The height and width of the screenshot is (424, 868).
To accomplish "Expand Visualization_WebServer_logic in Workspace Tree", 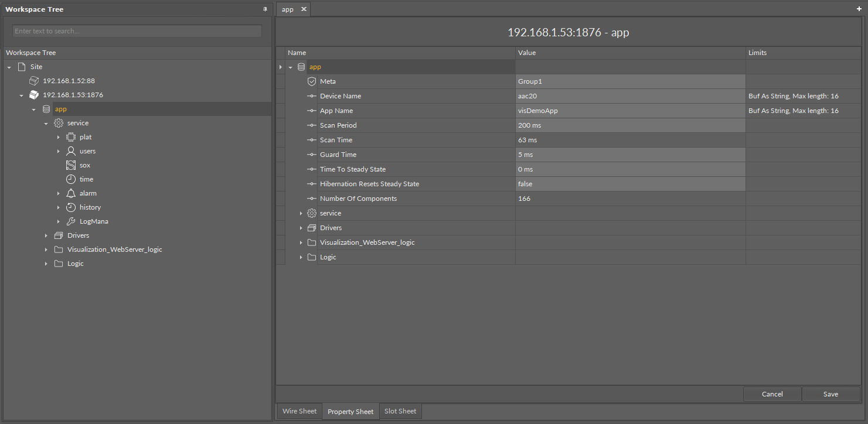I will (46, 249).
